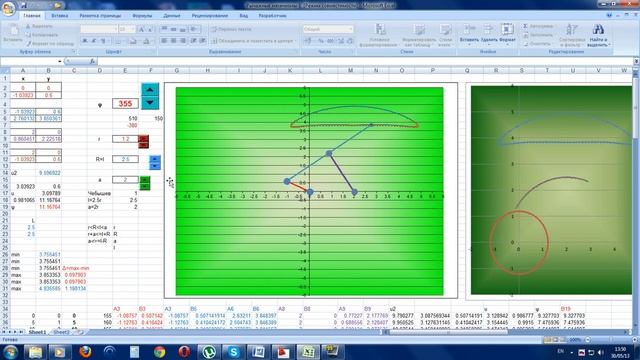Click Insert cells in the Cells group
Screen dimensions: 640x360
(469, 34)
